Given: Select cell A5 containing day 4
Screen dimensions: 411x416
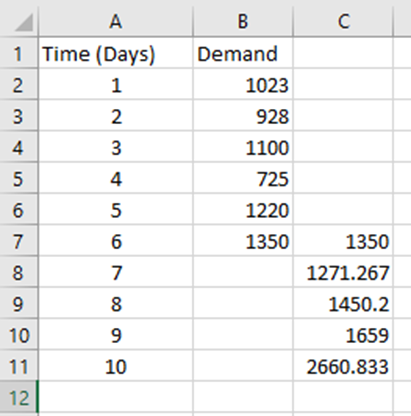Looking at the screenshot, I should click(116, 179).
